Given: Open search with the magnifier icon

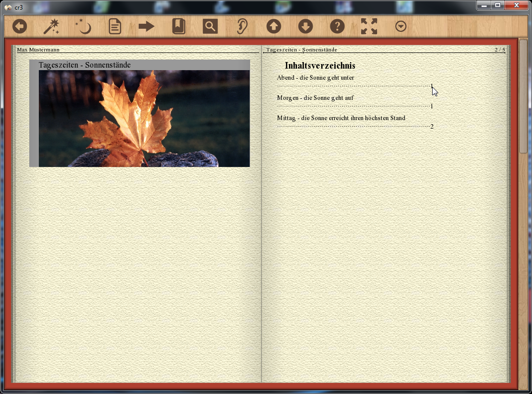Looking at the screenshot, I should (210, 26).
